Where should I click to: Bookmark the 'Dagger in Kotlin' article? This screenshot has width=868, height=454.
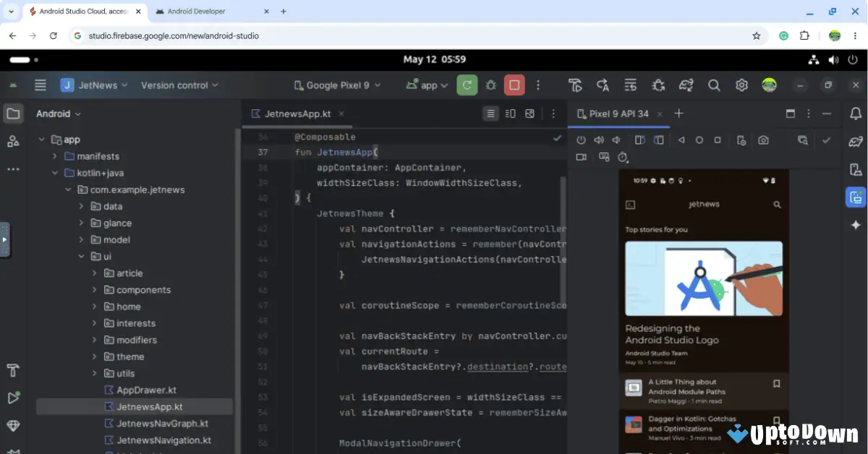click(x=776, y=420)
